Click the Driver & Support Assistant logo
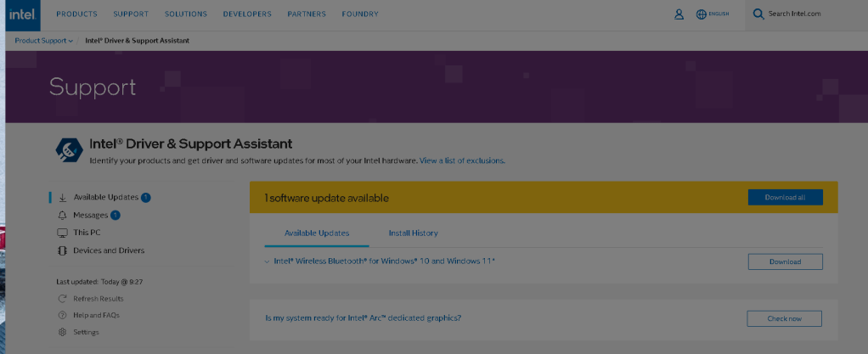 (69, 149)
